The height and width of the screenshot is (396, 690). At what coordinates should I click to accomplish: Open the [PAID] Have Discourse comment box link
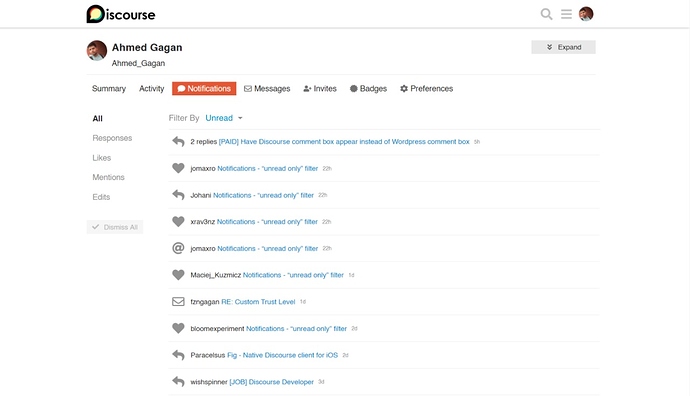point(344,142)
